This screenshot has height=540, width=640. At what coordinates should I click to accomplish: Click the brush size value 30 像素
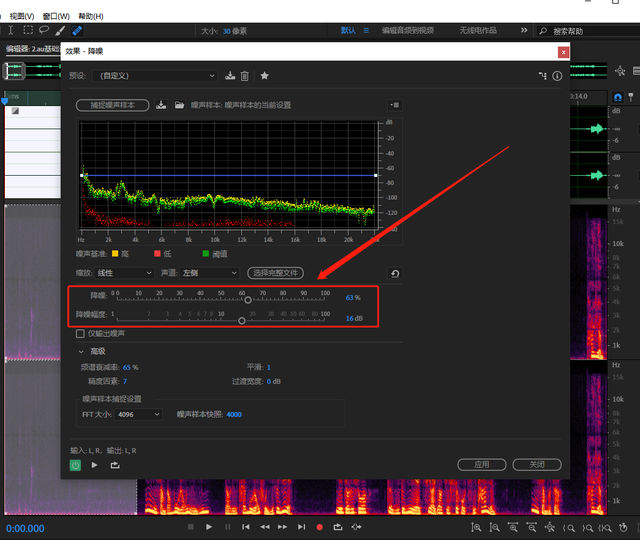[235, 31]
